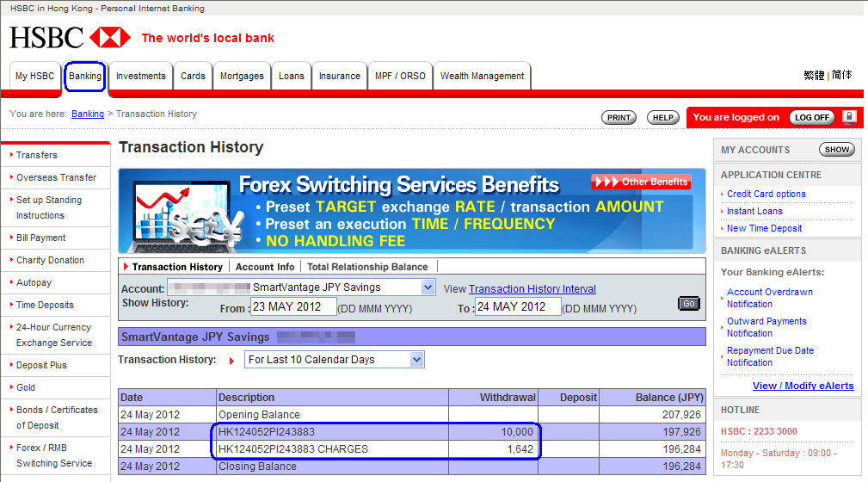Click the Banking breadcrumb link
The height and width of the screenshot is (482, 868).
(x=88, y=114)
